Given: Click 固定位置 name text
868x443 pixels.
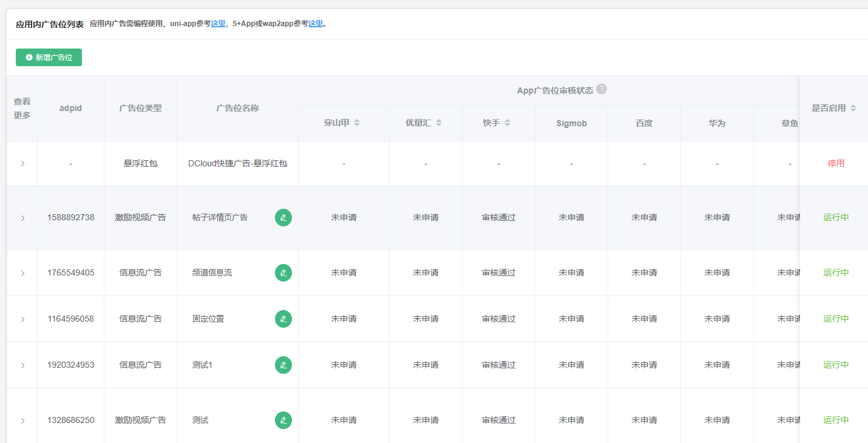Looking at the screenshot, I should [208, 319].
